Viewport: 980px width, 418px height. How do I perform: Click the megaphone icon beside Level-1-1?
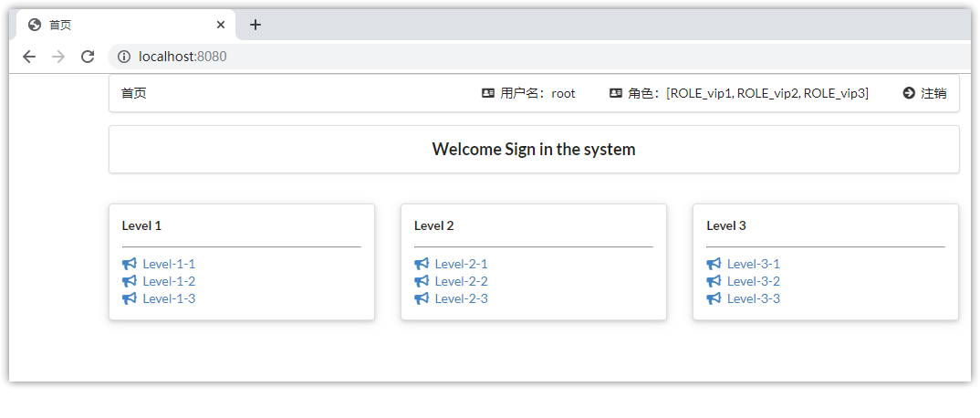(129, 264)
